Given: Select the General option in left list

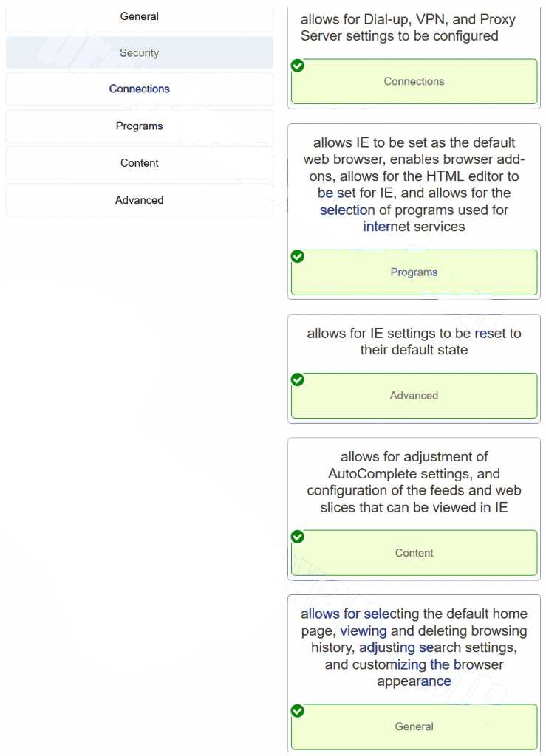Looking at the screenshot, I should (140, 16).
